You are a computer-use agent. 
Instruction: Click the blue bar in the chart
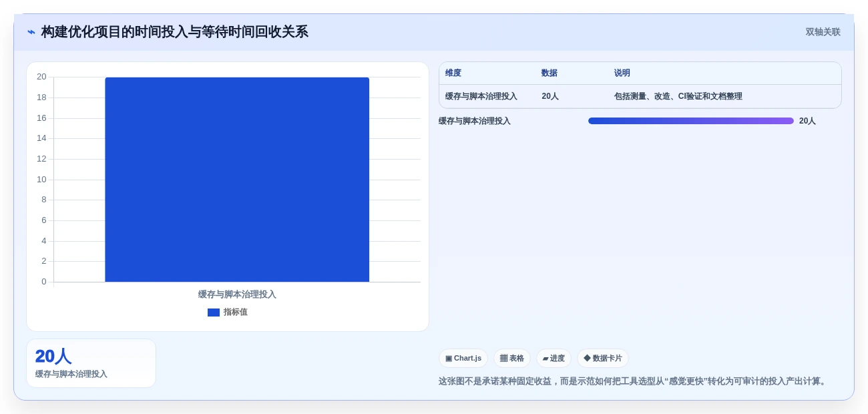point(237,180)
